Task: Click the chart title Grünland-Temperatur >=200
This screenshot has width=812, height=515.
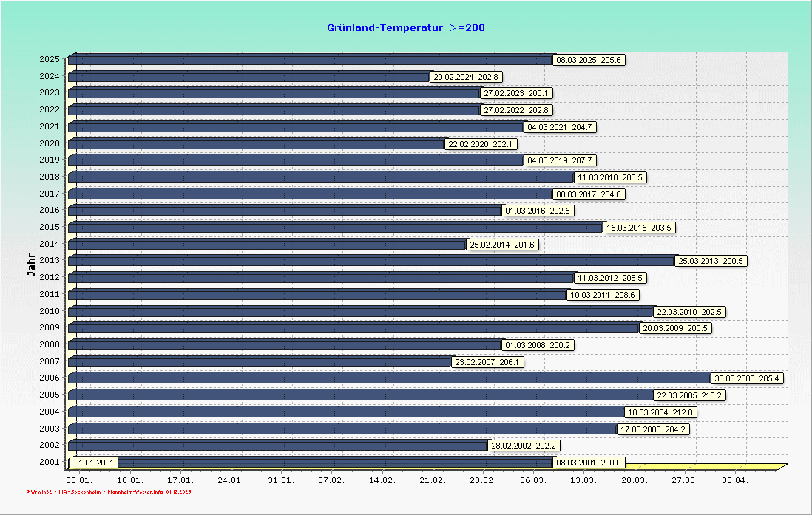Action: point(405,27)
